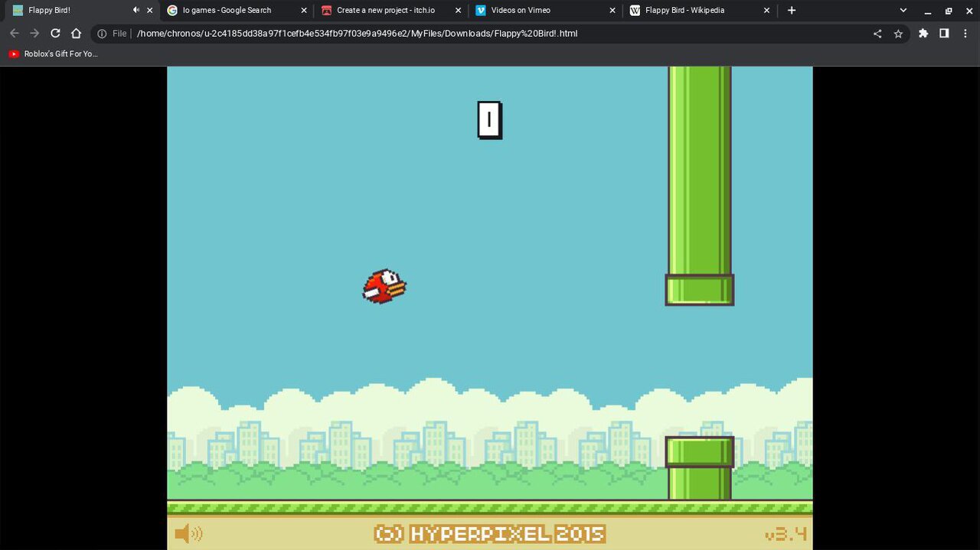Click the Google favicon on the io games tab

[x=172, y=11]
